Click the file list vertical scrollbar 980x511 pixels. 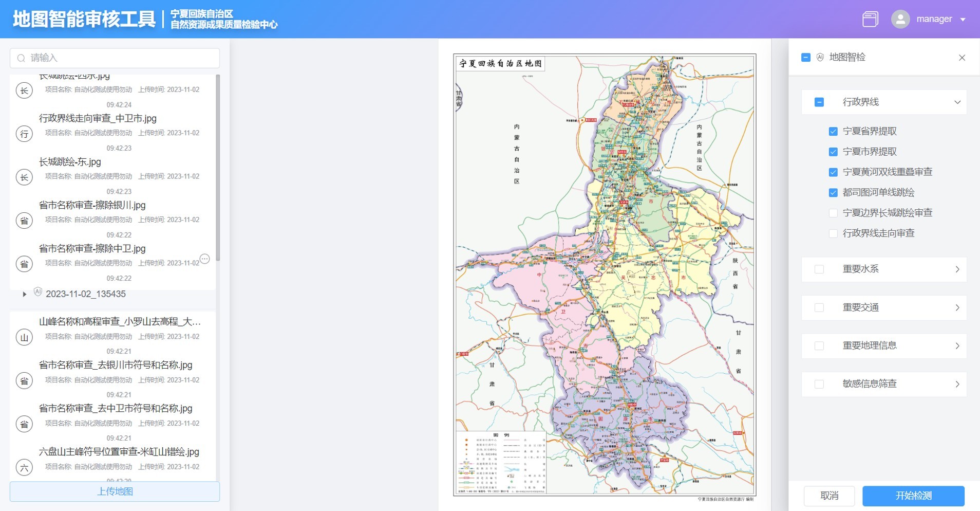tap(218, 168)
